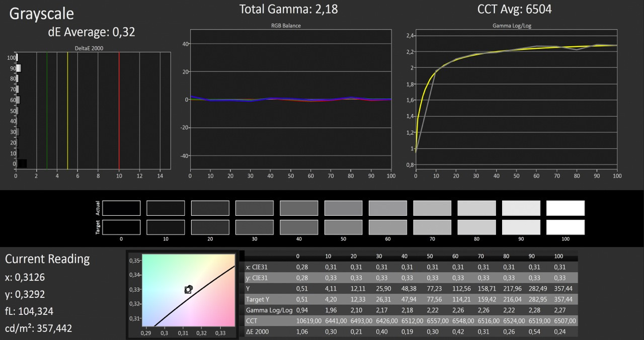Click the Target swatch for 40 level

tap(299, 227)
